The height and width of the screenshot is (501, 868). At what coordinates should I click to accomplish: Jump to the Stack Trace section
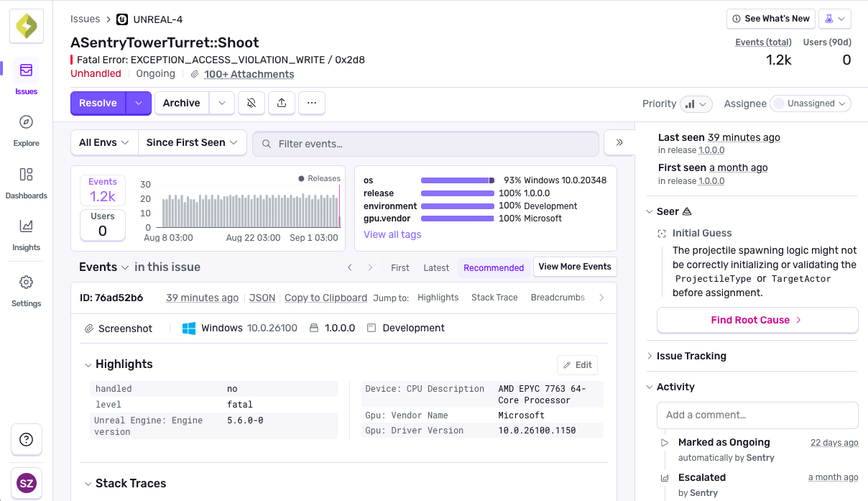pos(494,298)
